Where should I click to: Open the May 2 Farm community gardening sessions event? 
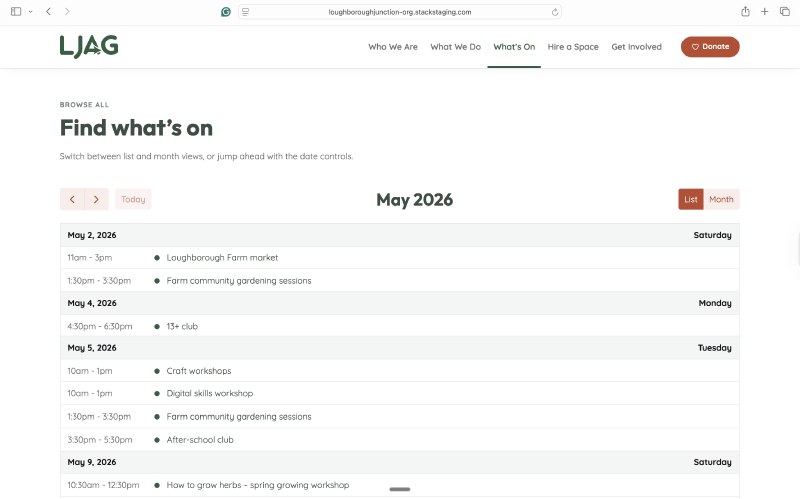point(239,281)
